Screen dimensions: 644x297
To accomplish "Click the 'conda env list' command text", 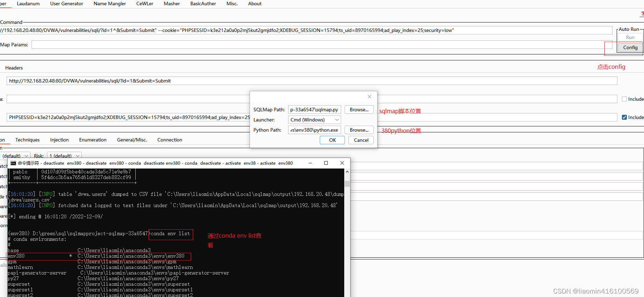I will pos(170,234).
